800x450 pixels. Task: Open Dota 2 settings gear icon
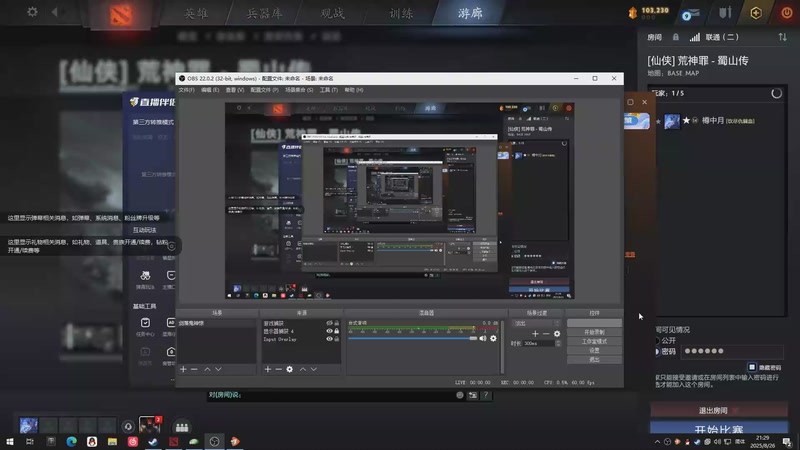coord(32,11)
